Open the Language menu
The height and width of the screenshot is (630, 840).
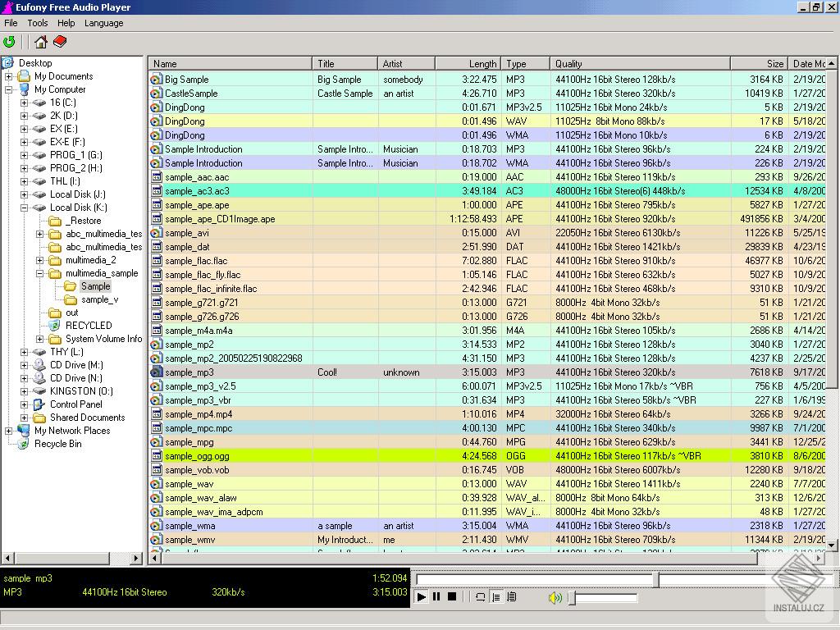click(103, 23)
